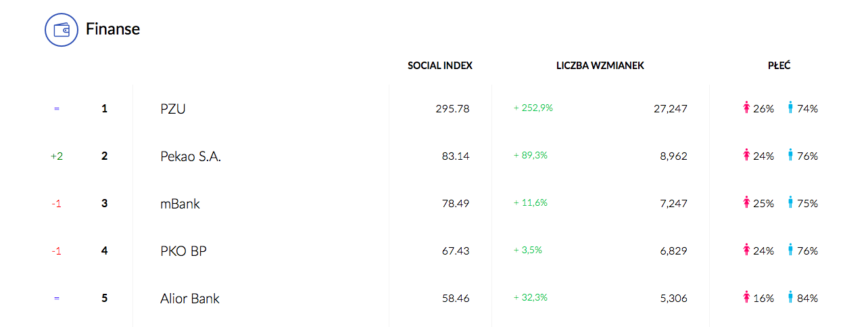Click the male icon in mBank row
Viewport: 868px width, 327px height.
pos(790,202)
